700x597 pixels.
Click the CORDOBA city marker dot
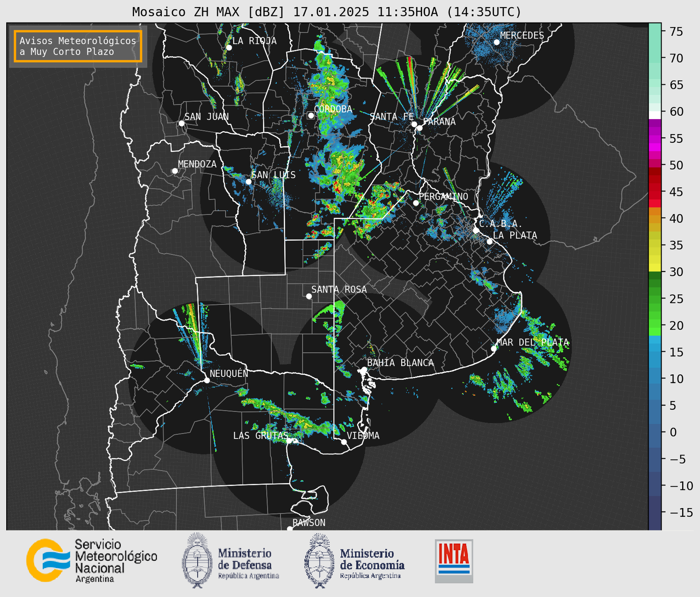pos(311,115)
